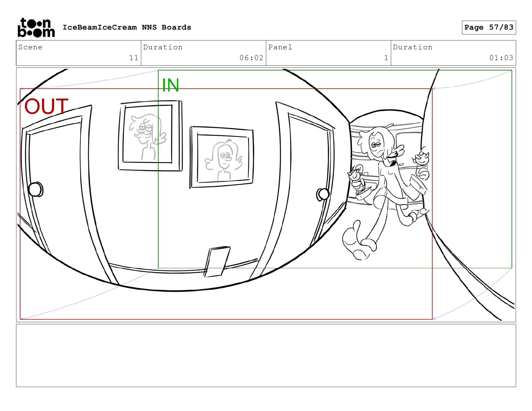Screen dimensions: 532x411
Task: Click the panel duration value '01:03'
Action: [501, 58]
